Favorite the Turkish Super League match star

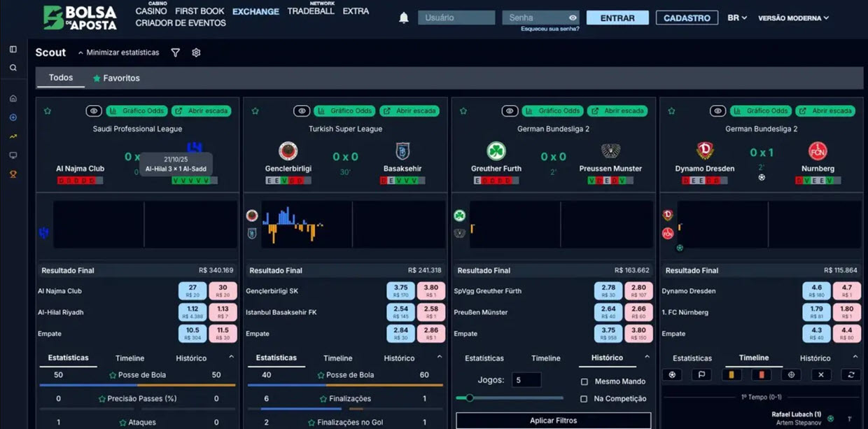click(255, 111)
